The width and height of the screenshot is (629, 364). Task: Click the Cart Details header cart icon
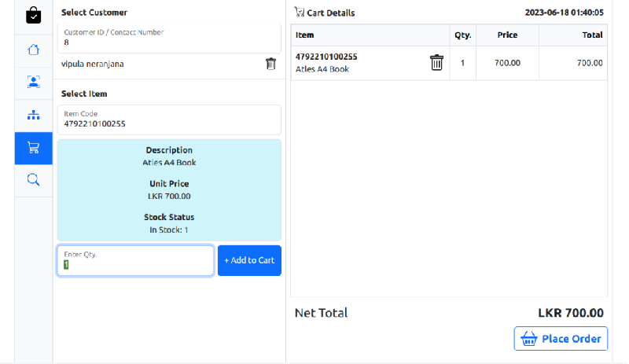299,13
